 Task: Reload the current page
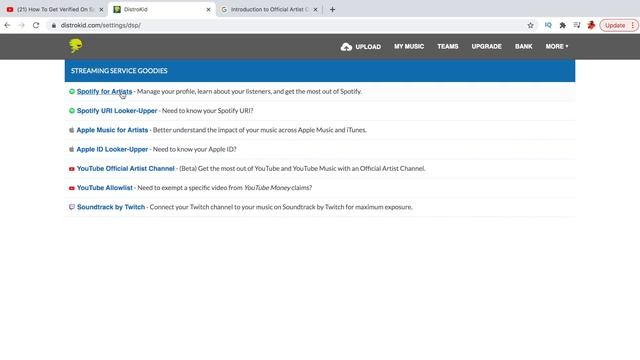[x=36, y=25]
